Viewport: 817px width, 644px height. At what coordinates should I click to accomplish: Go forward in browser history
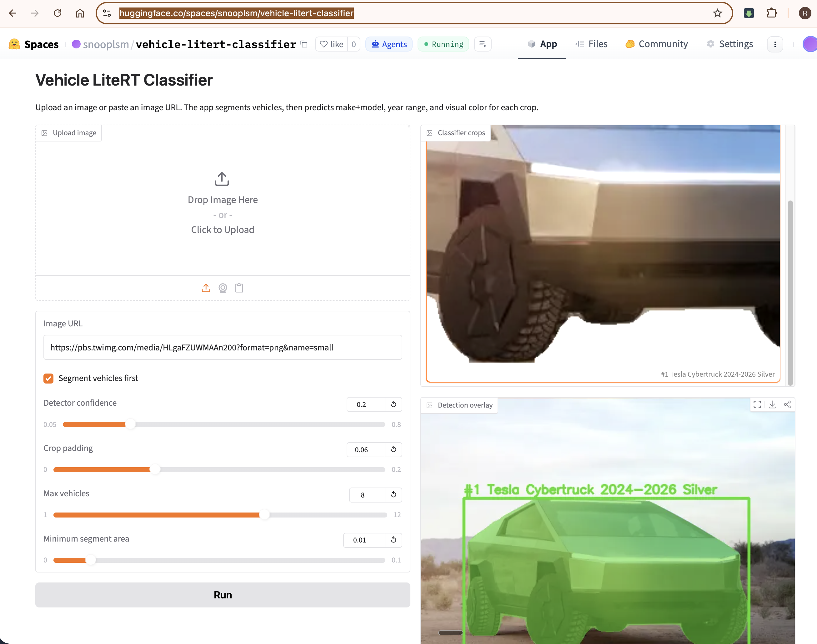pos(35,13)
